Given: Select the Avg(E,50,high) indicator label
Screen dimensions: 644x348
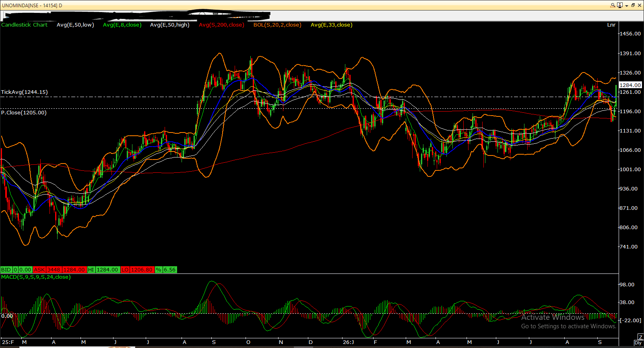Looking at the screenshot, I should tap(170, 25).
